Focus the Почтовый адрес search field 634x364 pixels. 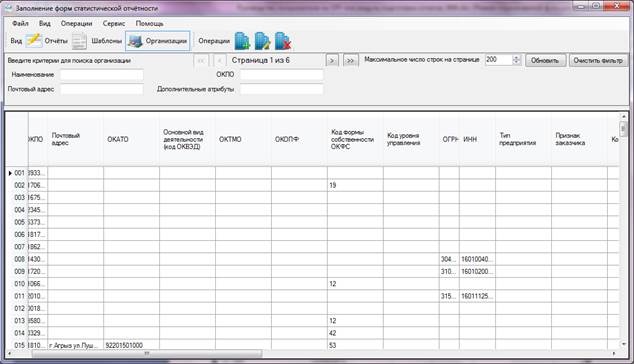(x=102, y=89)
